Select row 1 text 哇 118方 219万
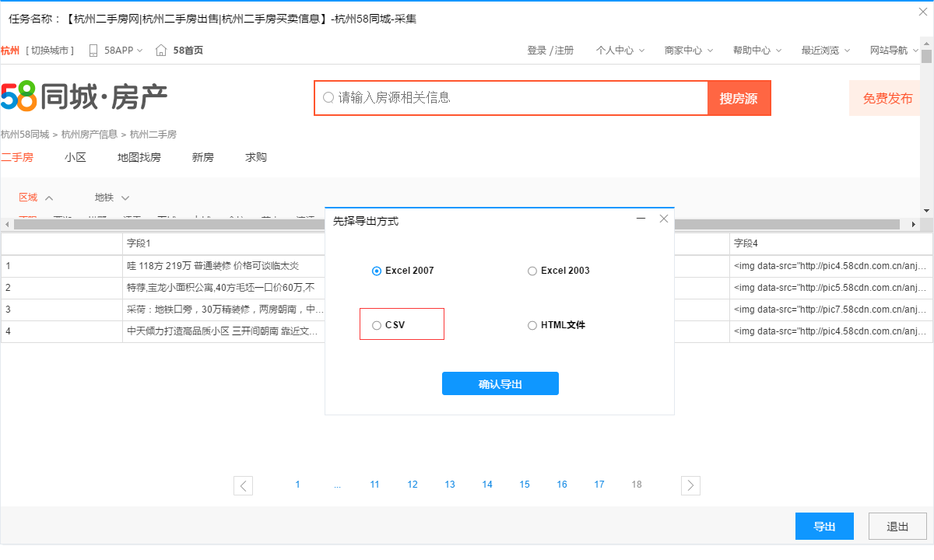This screenshot has width=934, height=560. tap(212, 266)
